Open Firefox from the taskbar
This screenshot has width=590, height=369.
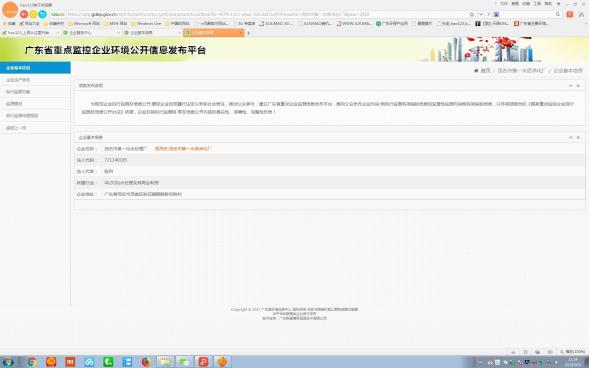point(146,362)
